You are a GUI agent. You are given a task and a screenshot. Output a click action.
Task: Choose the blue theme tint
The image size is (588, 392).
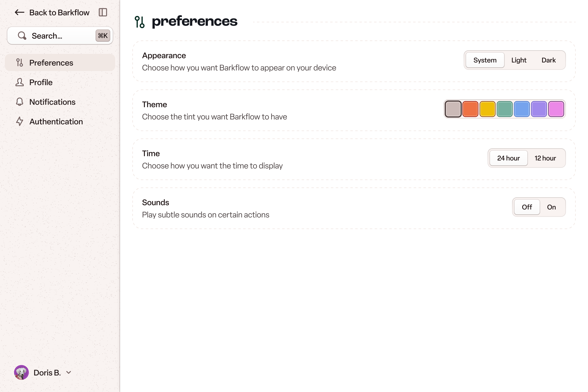tap(522, 109)
